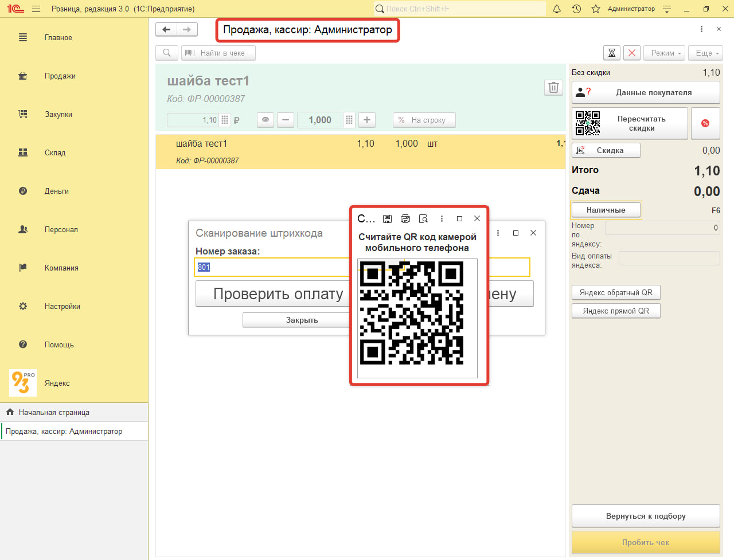734x560 pixels.
Task: Click the red percent discount icon
Action: point(705,123)
